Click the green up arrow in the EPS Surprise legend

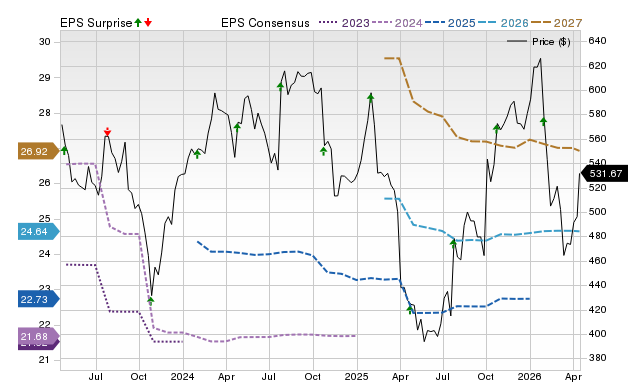[138, 23]
